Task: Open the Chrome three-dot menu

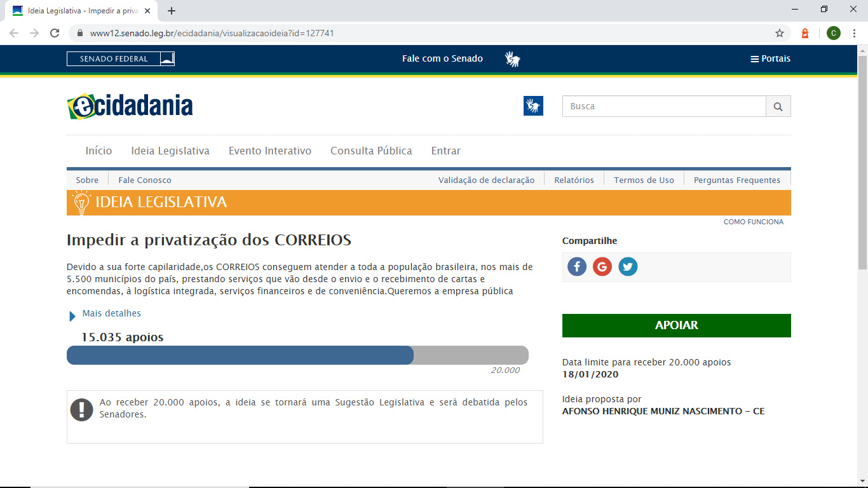Action: pos(855,33)
